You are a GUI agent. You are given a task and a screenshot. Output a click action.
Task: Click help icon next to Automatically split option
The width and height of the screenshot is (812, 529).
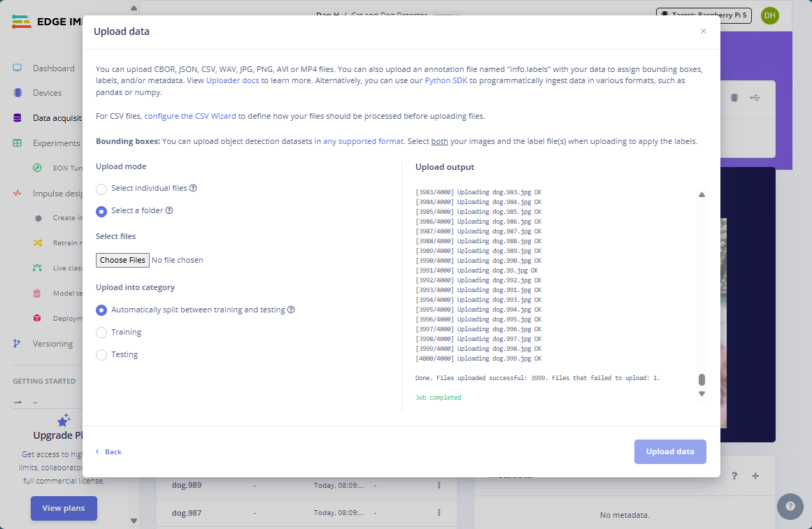pos(291,310)
